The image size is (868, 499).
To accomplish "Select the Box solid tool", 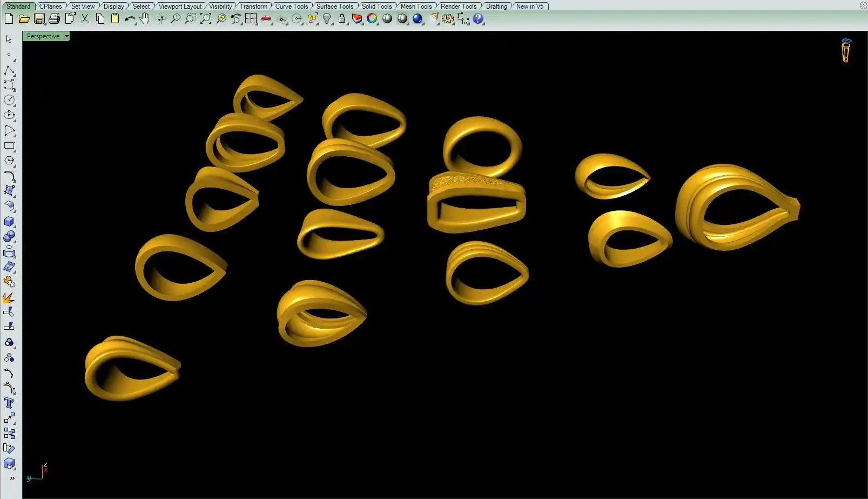I will 9,222.
